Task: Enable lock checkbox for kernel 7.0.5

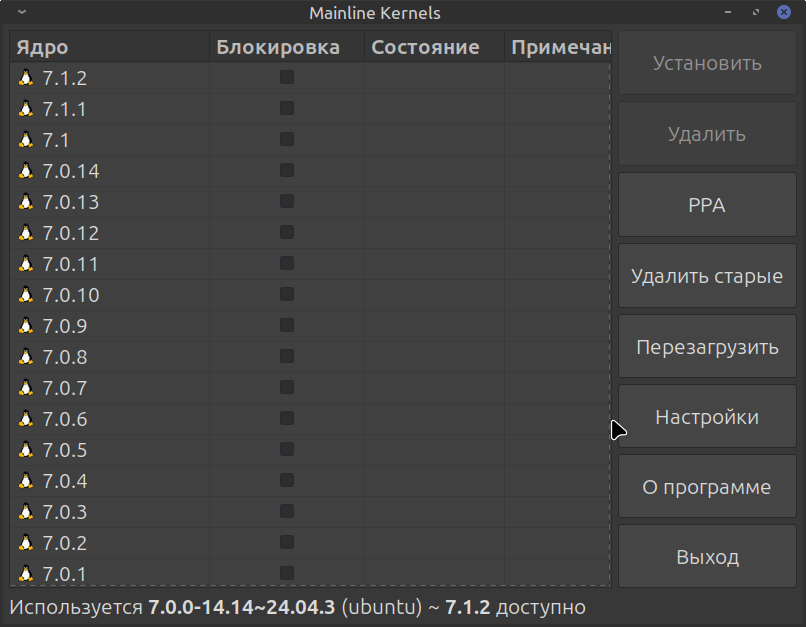Action: pos(287,449)
